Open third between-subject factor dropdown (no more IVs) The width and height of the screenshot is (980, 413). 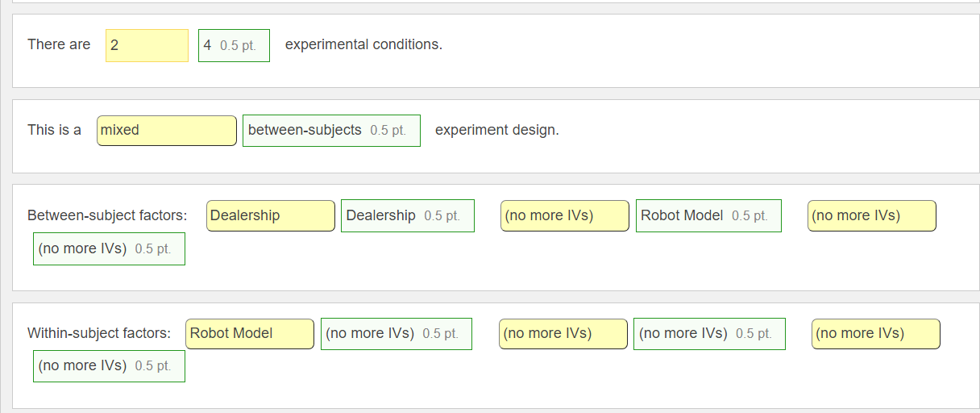pyautogui.click(x=872, y=216)
